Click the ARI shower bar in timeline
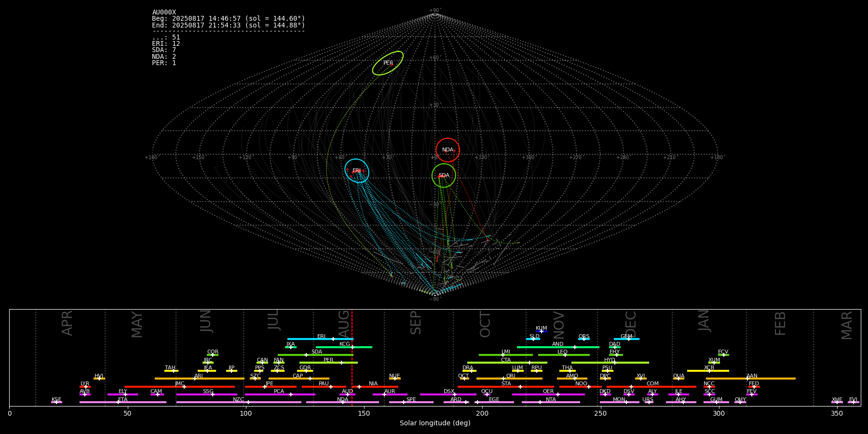The height and width of the screenshot is (434, 868). coord(200,379)
